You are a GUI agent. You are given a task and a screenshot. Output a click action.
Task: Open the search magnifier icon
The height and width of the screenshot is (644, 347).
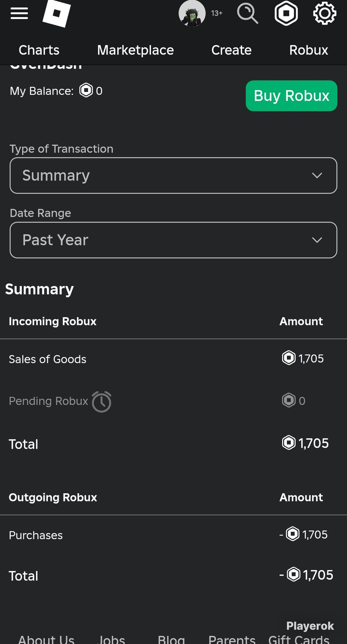pyautogui.click(x=247, y=14)
